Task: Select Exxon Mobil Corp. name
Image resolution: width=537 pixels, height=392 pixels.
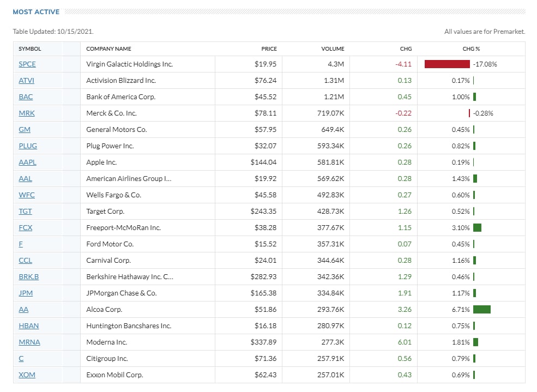Action: (114, 375)
